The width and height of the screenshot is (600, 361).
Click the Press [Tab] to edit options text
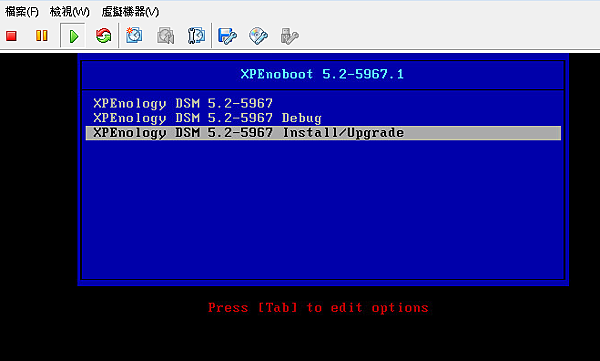(318, 308)
